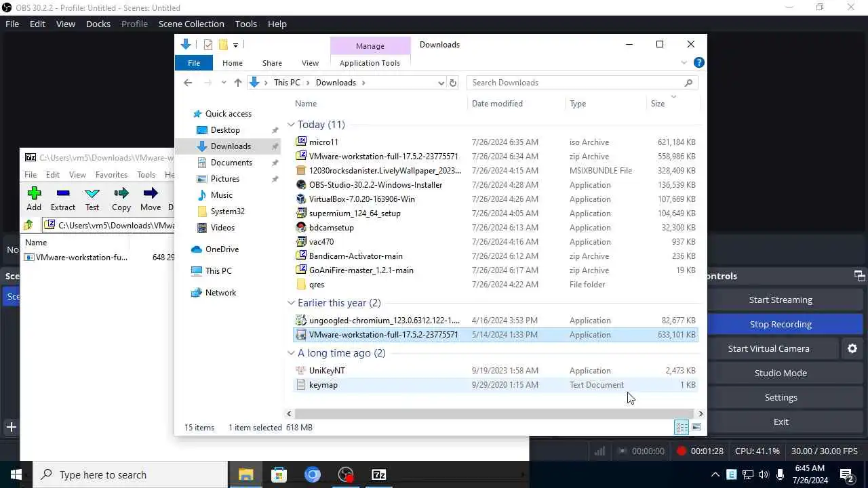Click the OBS Exit button
The height and width of the screenshot is (488, 868).
pos(781,422)
